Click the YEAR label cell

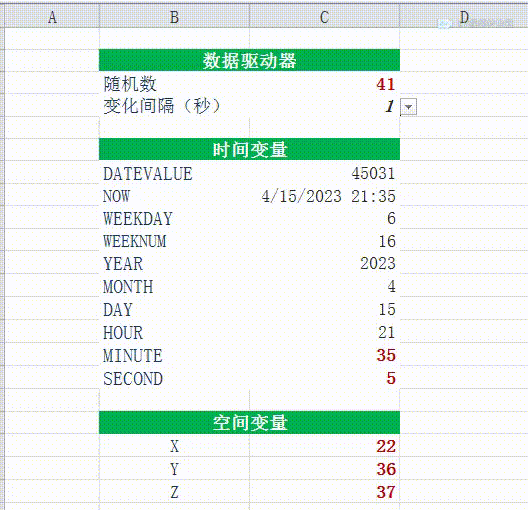point(174,263)
